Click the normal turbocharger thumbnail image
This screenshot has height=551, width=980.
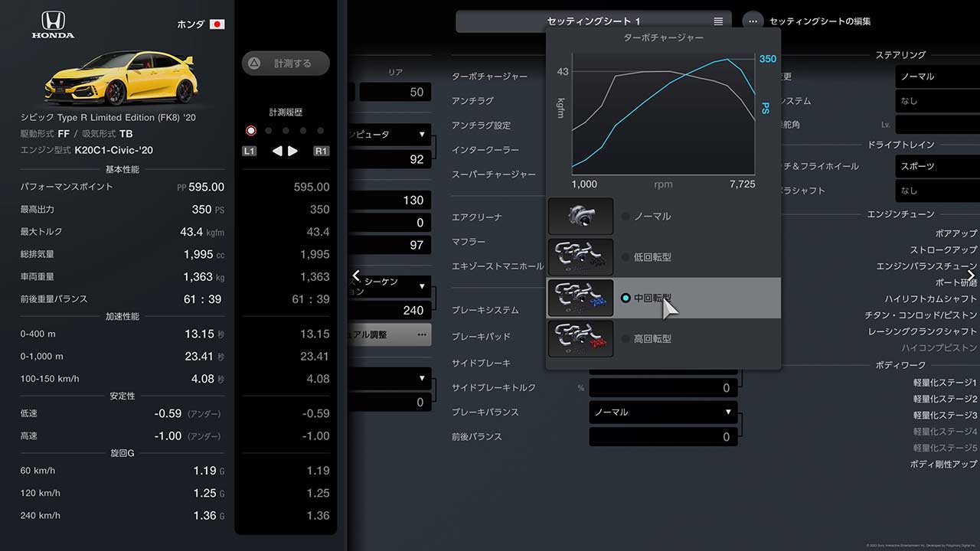[x=580, y=217]
